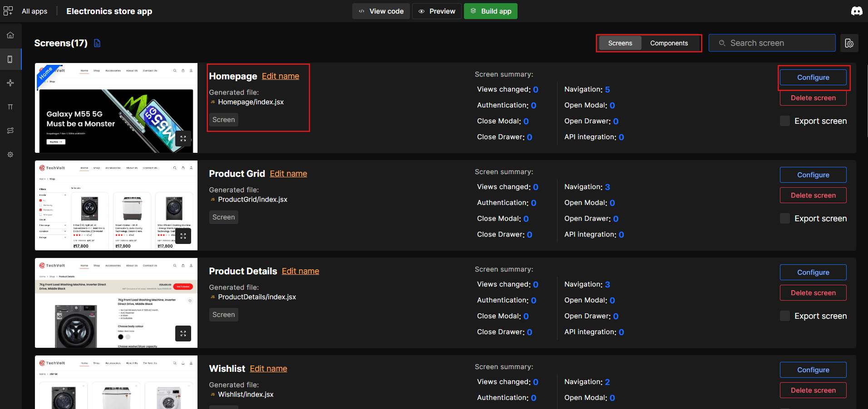The image size is (868, 409).
Task: Click the Homepage/index.jsx file name
Action: point(251,102)
